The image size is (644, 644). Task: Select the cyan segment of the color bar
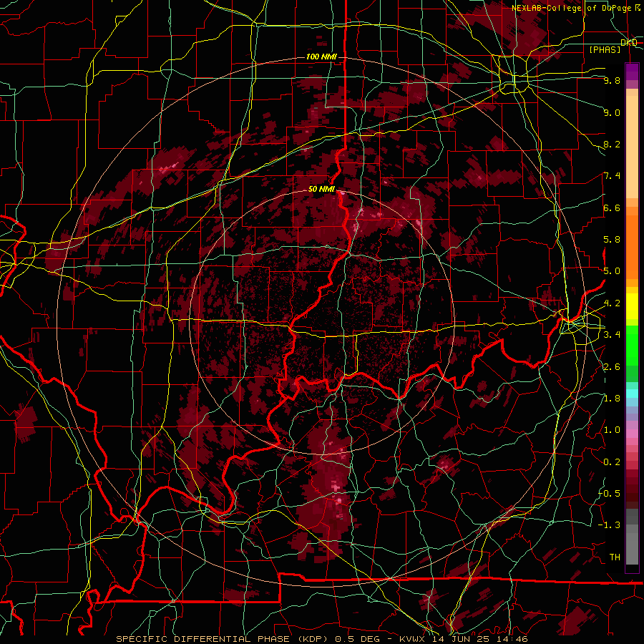point(632,394)
